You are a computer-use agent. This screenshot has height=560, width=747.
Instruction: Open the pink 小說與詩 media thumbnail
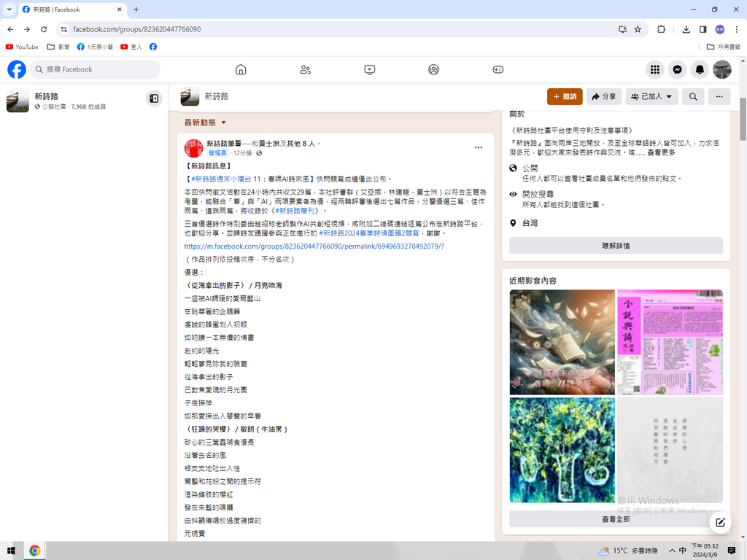[x=670, y=342]
